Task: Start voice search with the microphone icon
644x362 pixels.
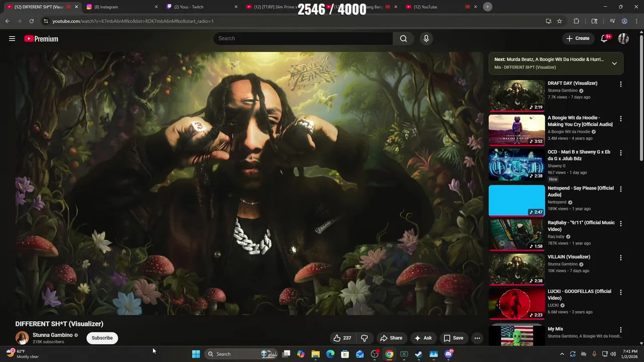Action: pos(426,39)
